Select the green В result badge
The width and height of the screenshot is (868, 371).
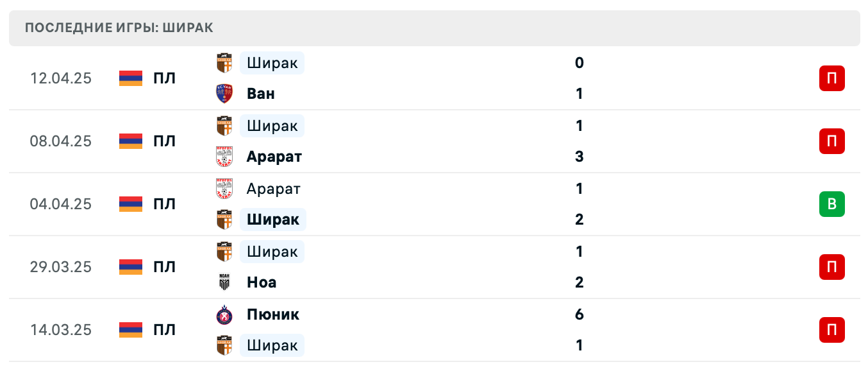tap(831, 204)
